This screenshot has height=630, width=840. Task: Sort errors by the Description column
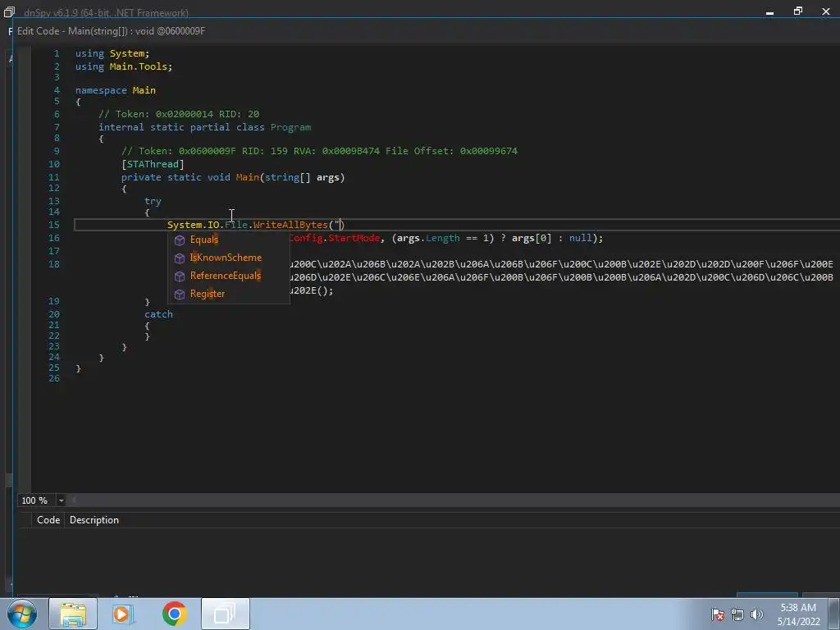[x=94, y=520]
